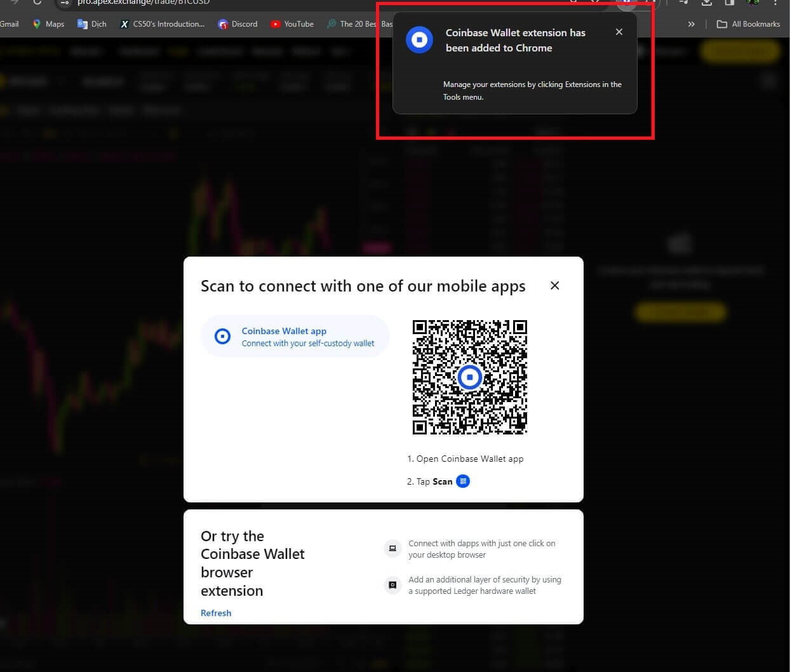Click the Coinbase Wallet icon in the notification popup

(419, 39)
